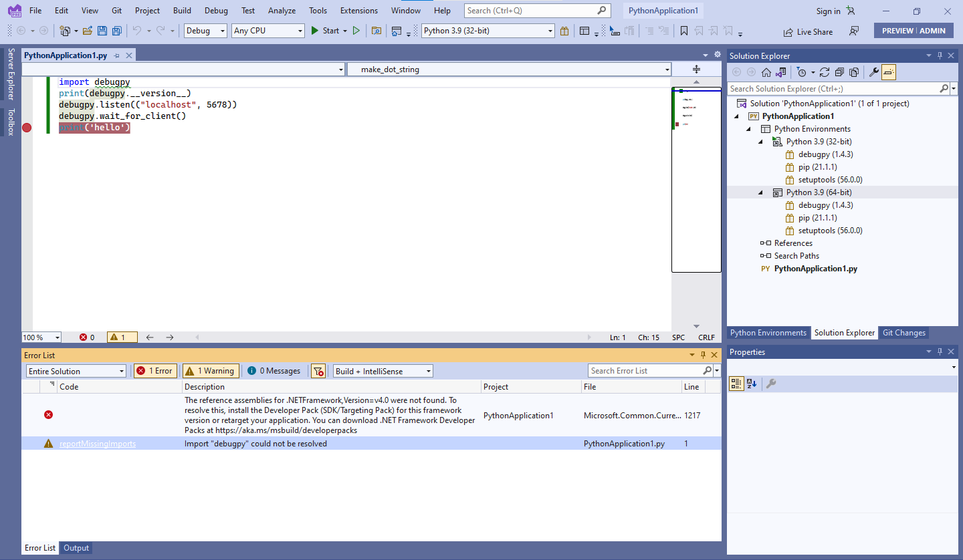The width and height of the screenshot is (963, 560).
Task: Open the Entire Solution scope dropdown
Action: tap(76, 370)
